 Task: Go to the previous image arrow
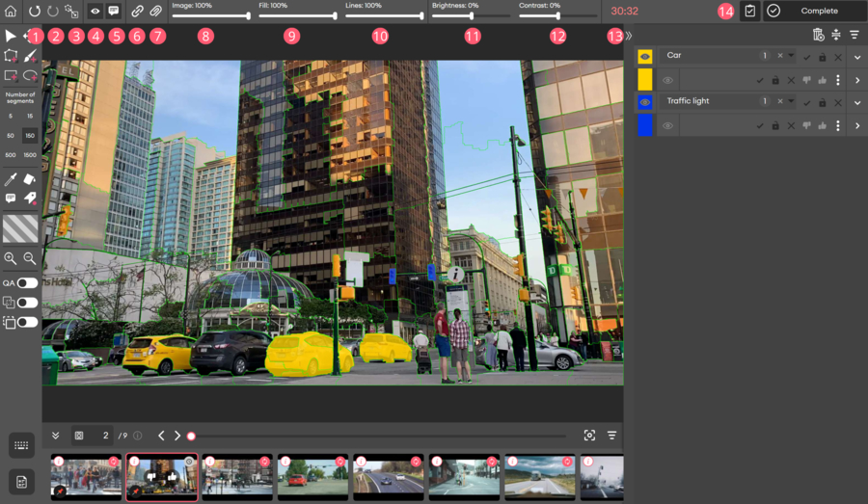[x=161, y=436]
